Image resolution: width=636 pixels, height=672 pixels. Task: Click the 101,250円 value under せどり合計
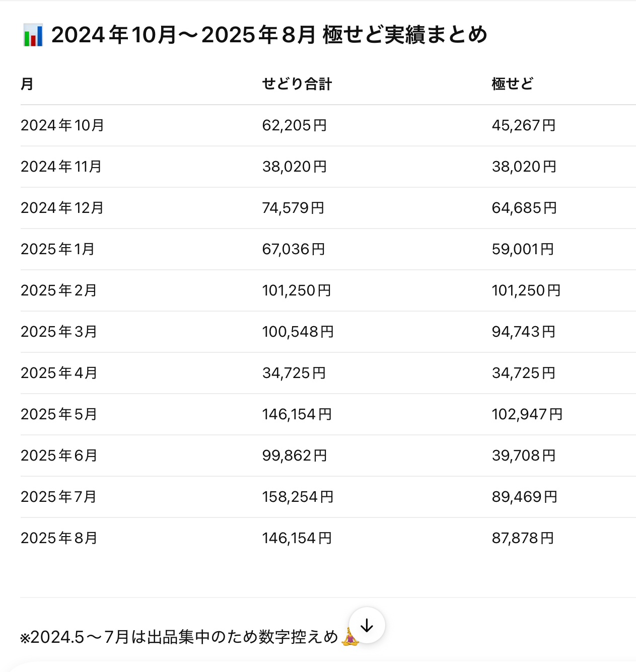click(x=297, y=290)
